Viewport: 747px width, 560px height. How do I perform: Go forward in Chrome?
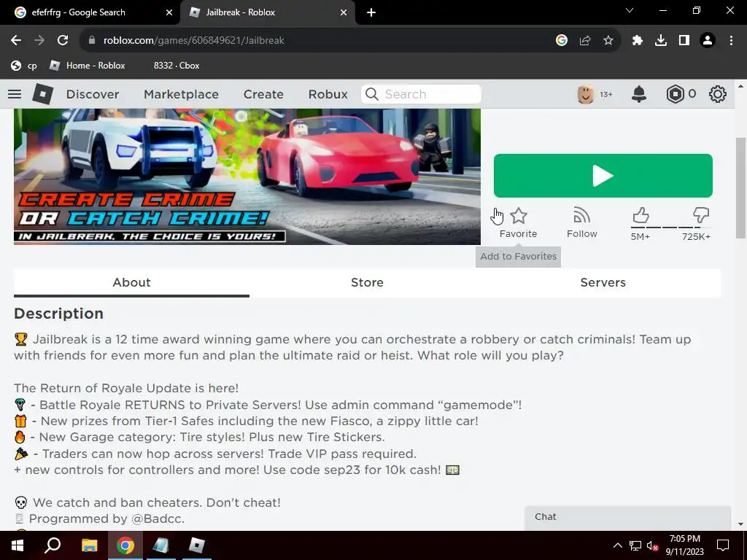pos(39,41)
